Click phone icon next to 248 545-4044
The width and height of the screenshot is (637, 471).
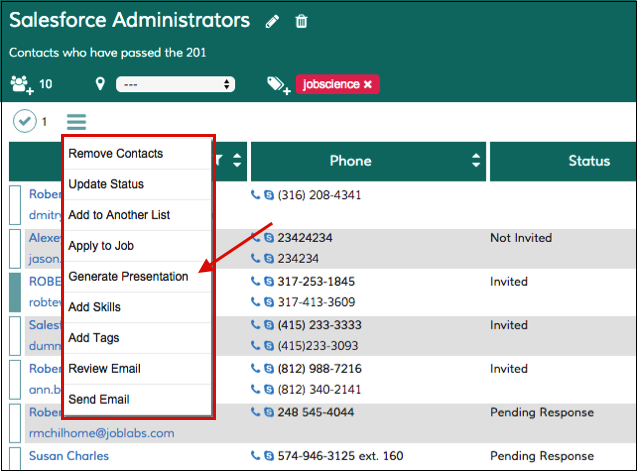point(255,412)
